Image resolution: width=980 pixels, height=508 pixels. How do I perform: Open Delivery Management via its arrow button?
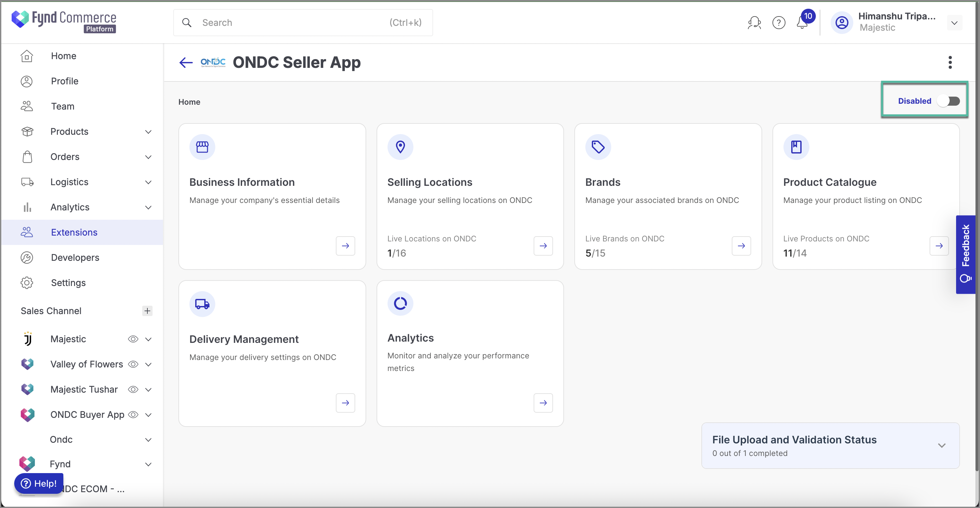[x=346, y=403]
